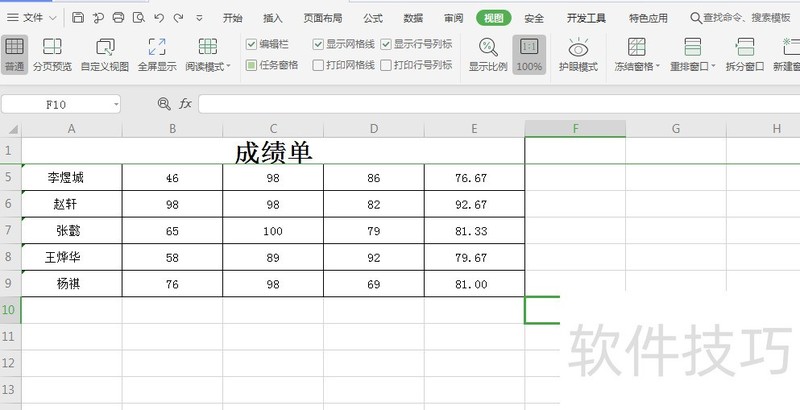Viewport: 800px width, 410px height.
Task: Select column C header
Action: click(273, 129)
